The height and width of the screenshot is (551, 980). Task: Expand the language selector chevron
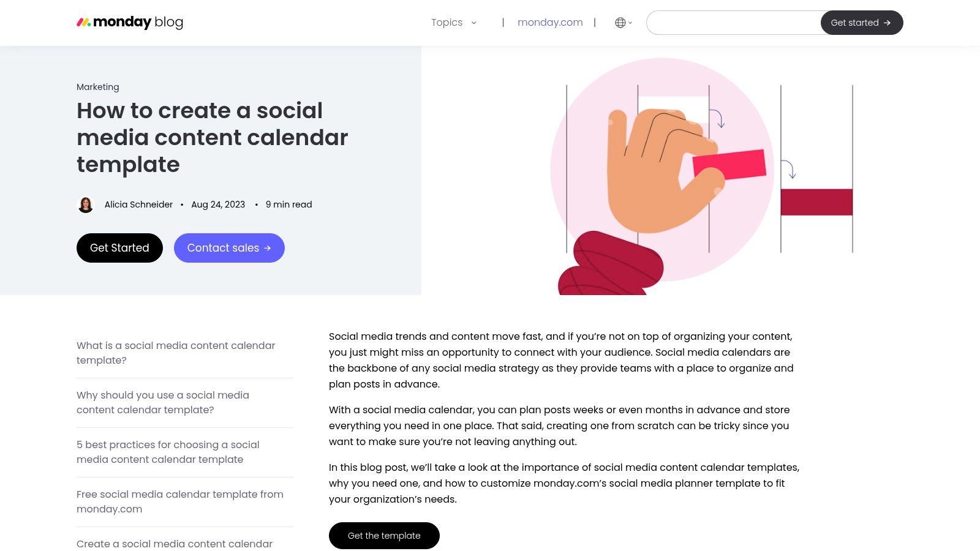(x=630, y=23)
